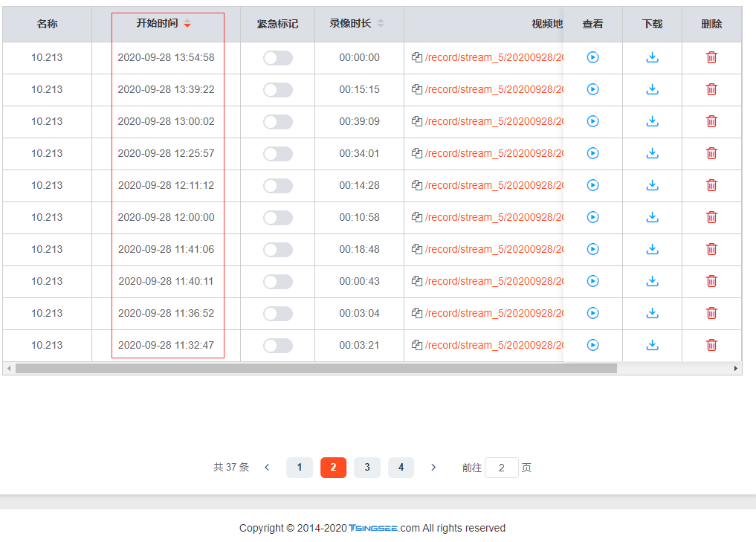
Task: Download the 13:54:58 recording
Action: click(652, 57)
